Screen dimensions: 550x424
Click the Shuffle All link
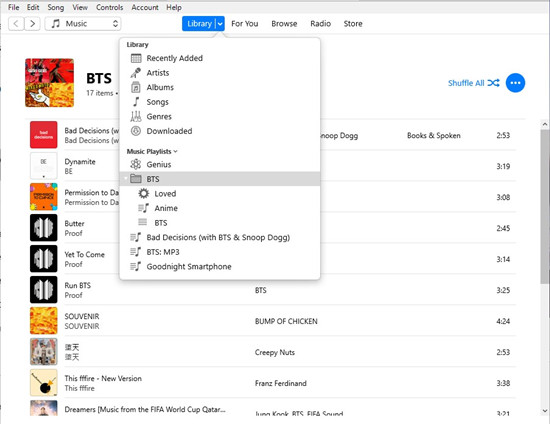[x=466, y=83]
